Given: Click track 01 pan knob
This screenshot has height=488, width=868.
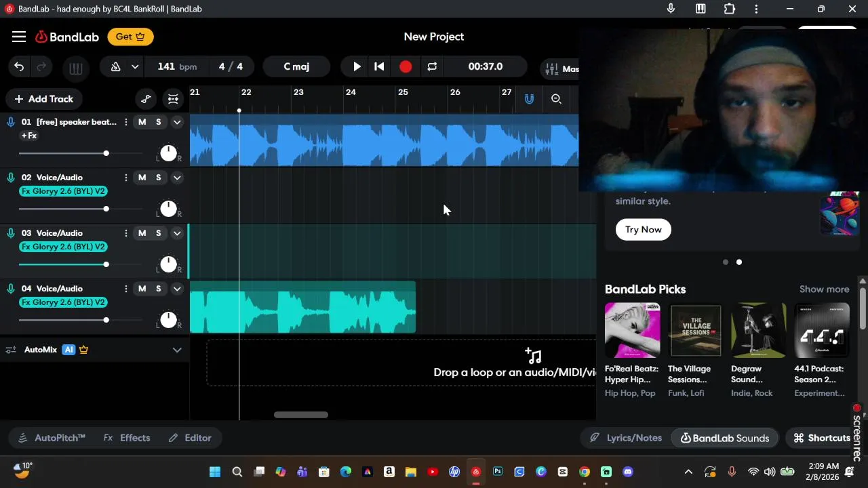Looking at the screenshot, I should (x=168, y=153).
